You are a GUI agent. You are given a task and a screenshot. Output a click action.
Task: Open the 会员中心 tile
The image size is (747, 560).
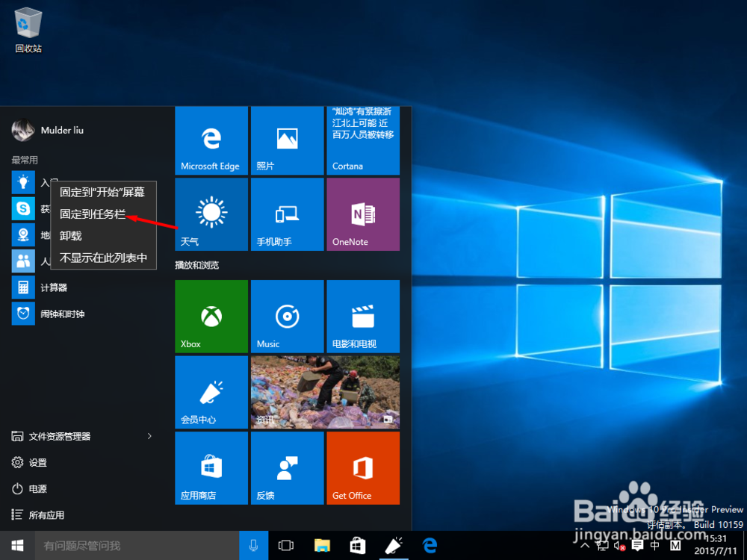[x=211, y=393]
